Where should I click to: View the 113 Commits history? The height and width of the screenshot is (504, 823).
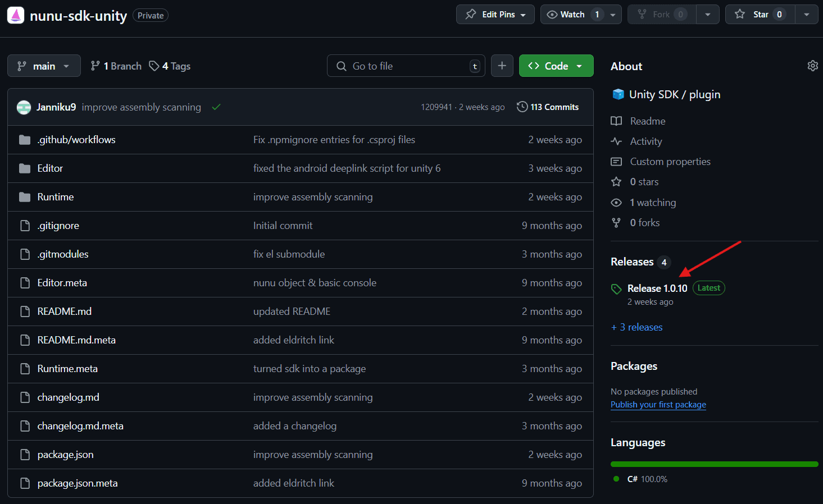[x=548, y=107]
